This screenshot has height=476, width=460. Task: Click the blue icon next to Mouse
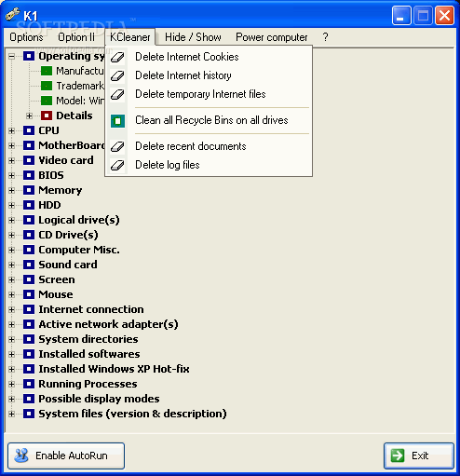29,294
